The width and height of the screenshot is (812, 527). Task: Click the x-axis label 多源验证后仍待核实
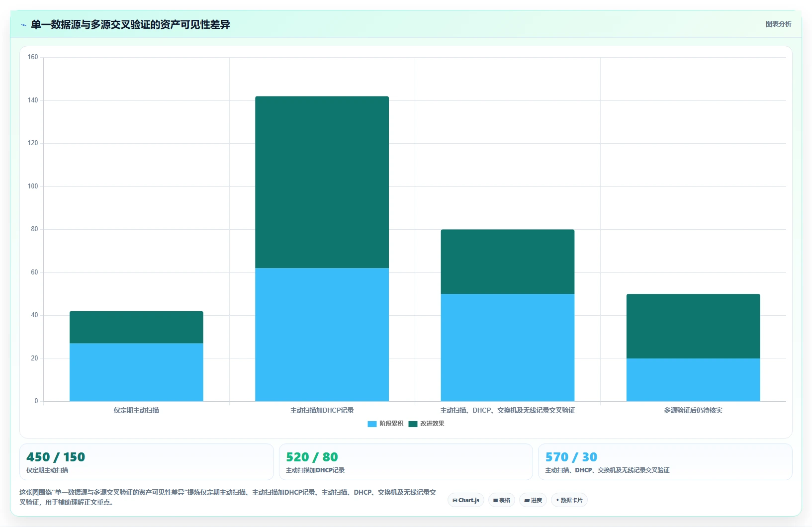tap(693, 410)
